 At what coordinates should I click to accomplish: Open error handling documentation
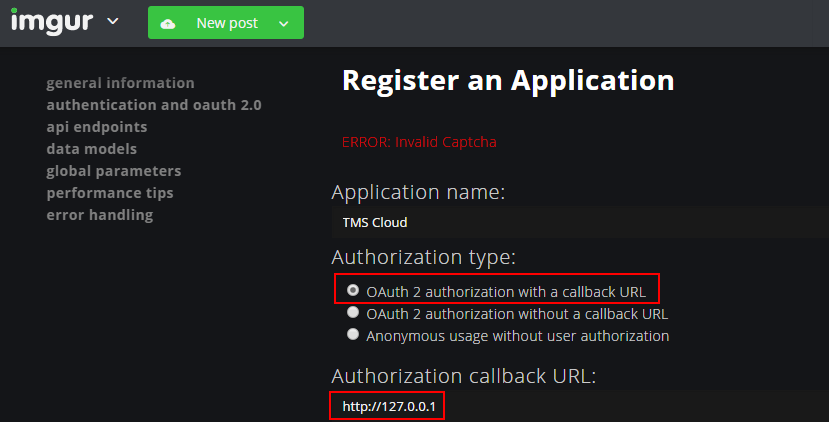tap(99, 215)
